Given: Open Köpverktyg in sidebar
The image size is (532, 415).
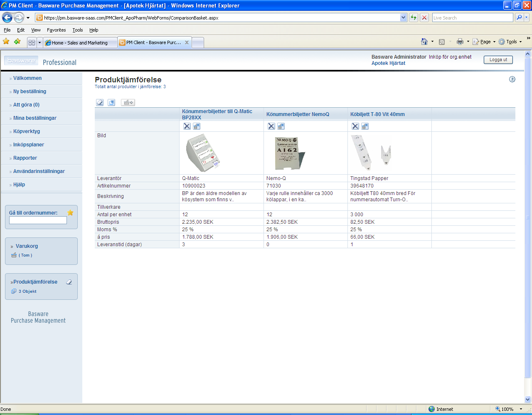Looking at the screenshot, I should pyautogui.click(x=27, y=131).
